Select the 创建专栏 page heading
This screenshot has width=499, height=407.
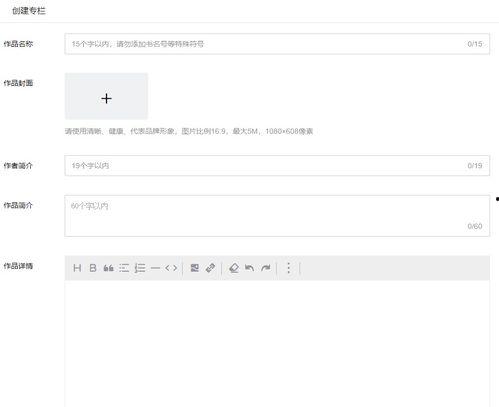click(x=29, y=11)
